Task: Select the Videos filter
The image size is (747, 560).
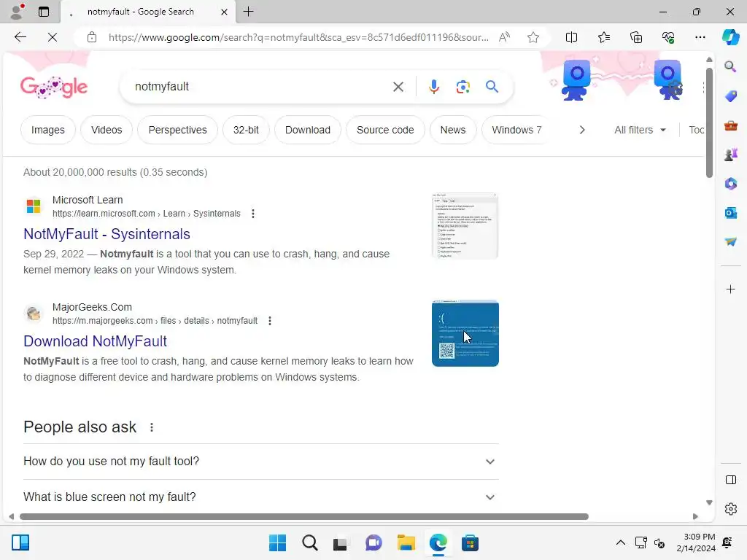Action: click(x=107, y=130)
